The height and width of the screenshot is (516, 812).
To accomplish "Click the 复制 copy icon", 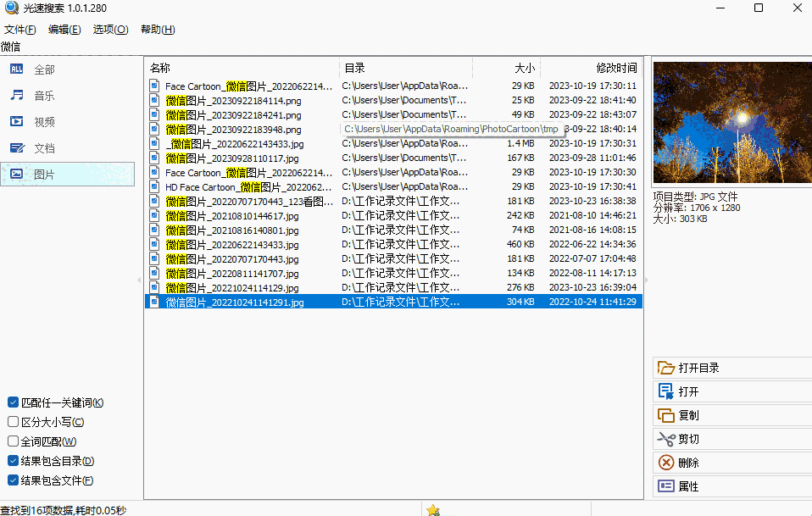I will [x=665, y=415].
